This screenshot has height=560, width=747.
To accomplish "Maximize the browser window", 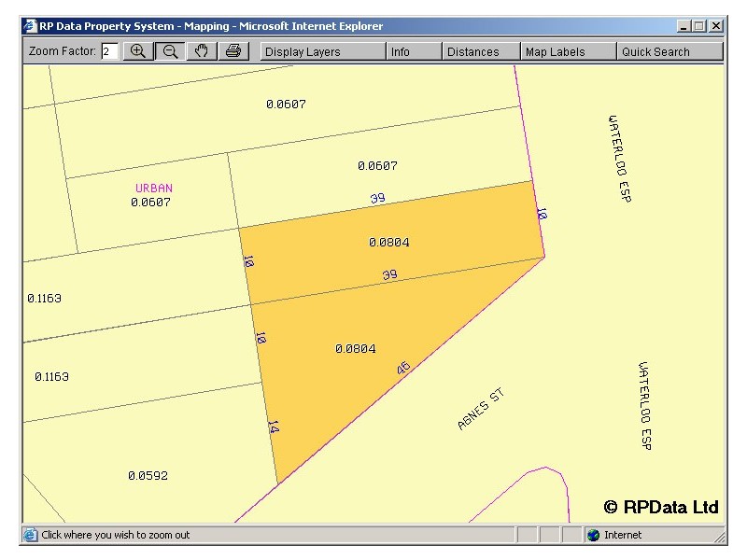I will (x=699, y=26).
